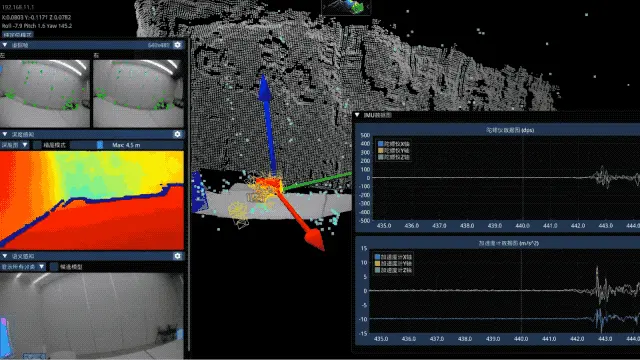The height and width of the screenshot is (360, 640).
Task: Click the 500 gyroscope y-axis label
Action: 366,135
